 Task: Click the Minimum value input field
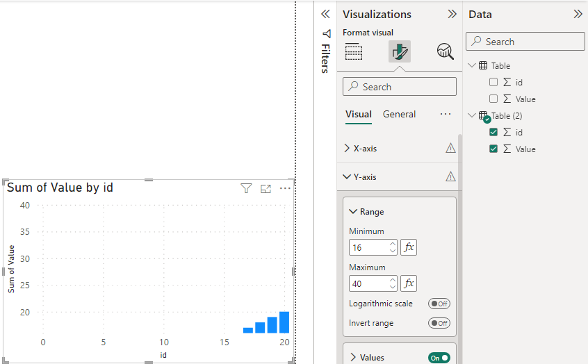coord(369,247)
